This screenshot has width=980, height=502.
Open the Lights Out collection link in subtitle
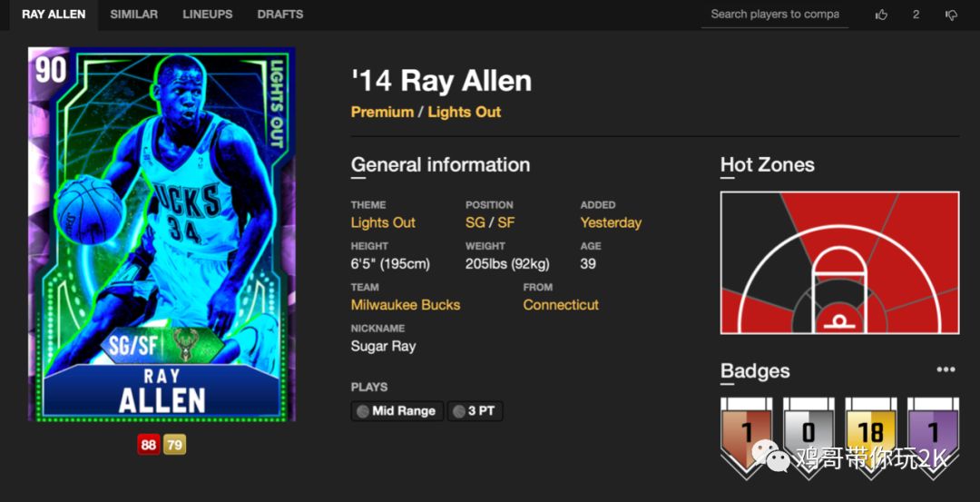465,113
